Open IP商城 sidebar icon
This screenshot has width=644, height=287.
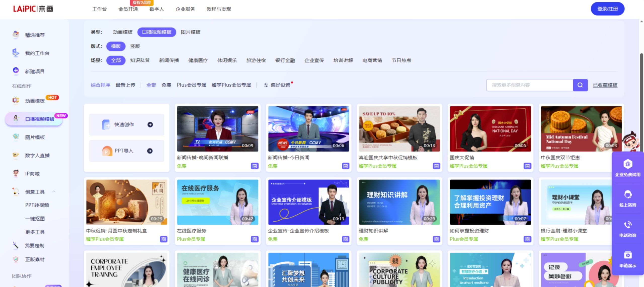pos(16,173)
